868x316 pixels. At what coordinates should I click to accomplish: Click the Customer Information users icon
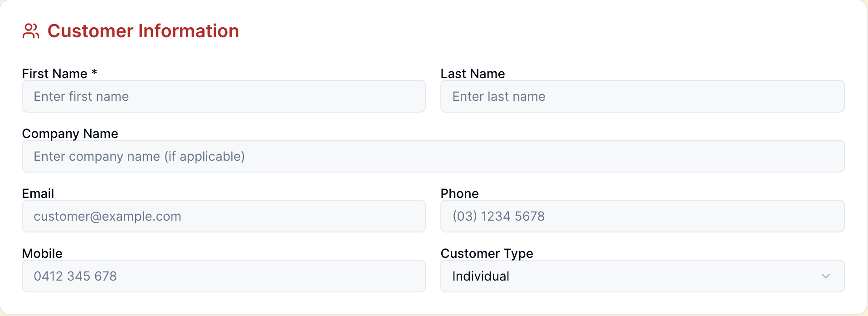31,31
